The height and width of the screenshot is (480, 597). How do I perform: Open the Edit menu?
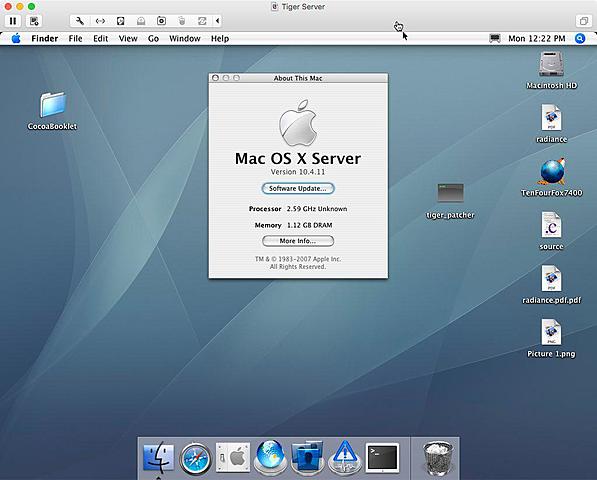(101, 38)
